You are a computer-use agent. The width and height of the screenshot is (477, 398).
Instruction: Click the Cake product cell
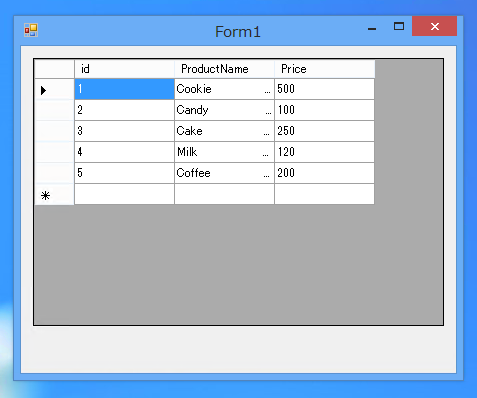[224, 131]
